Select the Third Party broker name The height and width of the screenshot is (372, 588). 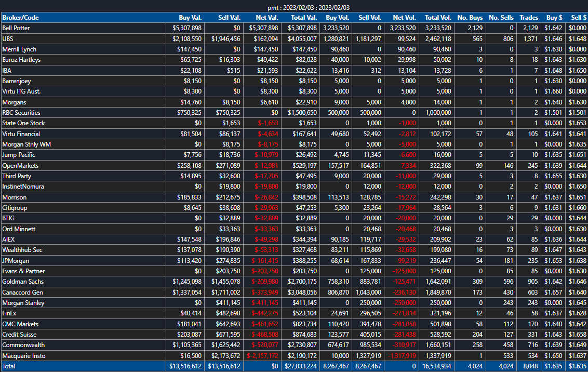point(17,176)
